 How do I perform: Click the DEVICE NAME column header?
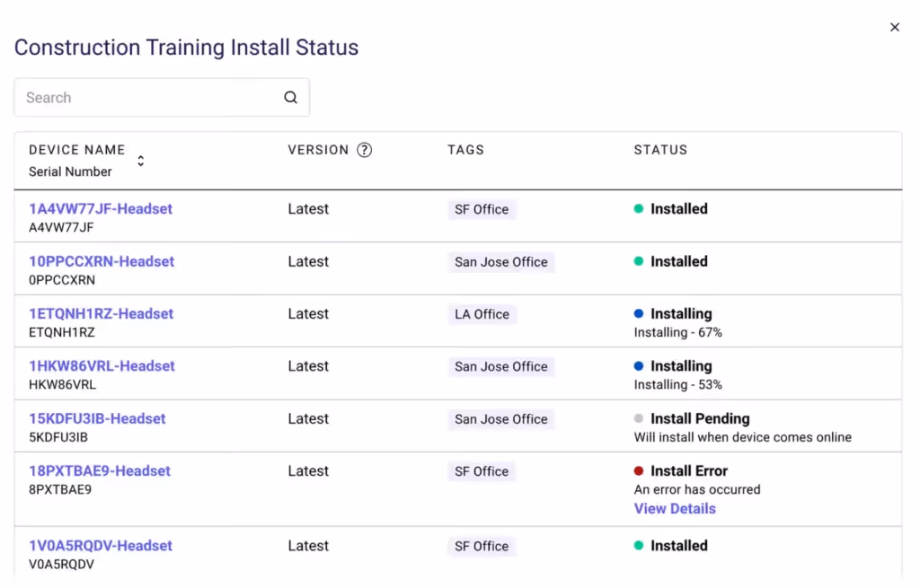77,150
